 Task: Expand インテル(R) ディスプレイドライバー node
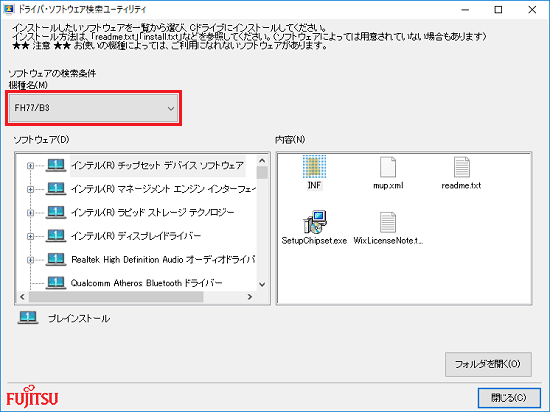[31, 236]
